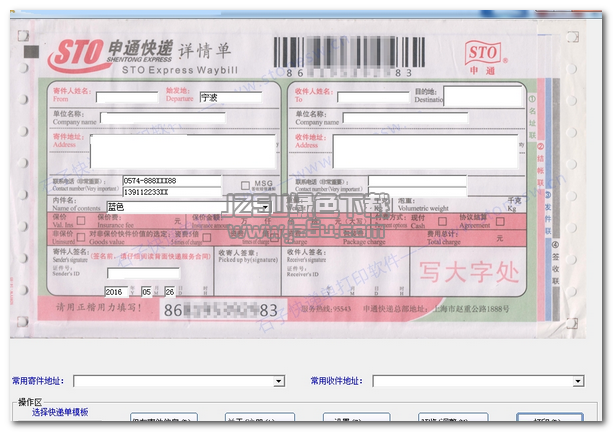
Task: Click the 寄件人姓名 sender name field
Action: 127,97
